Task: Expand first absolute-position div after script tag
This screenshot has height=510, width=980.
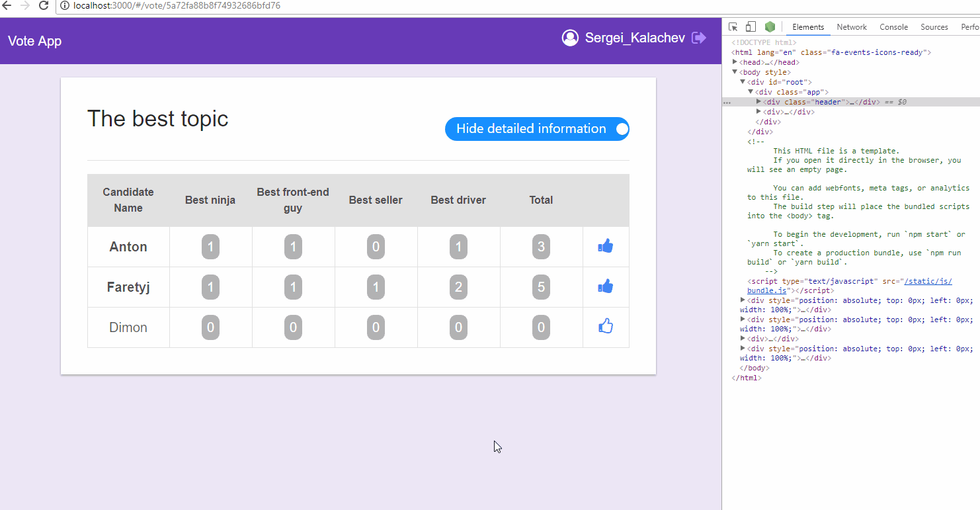Action: click(743, 300)
